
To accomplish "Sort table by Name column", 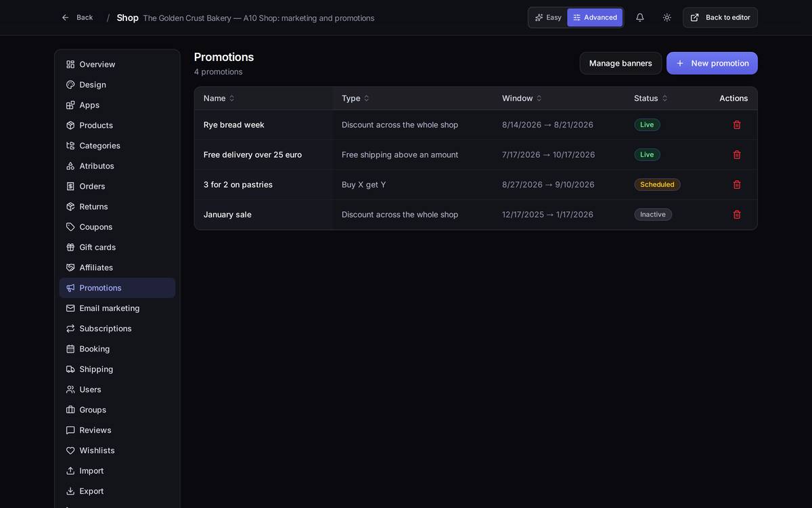I will point(219,98).
